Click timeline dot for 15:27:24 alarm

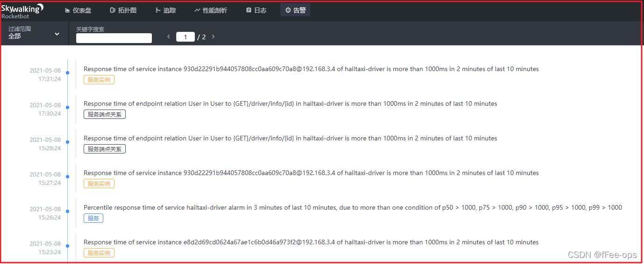click(x=68, y=176)
